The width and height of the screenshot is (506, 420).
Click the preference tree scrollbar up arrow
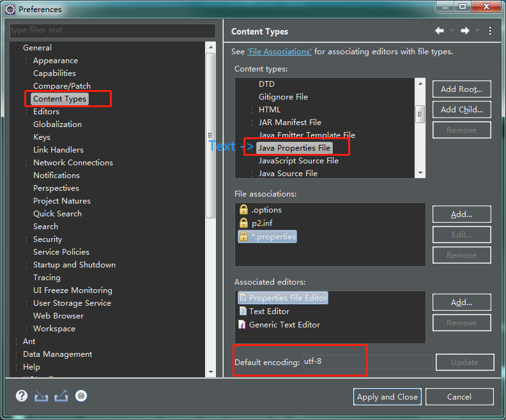pos(211,47)
